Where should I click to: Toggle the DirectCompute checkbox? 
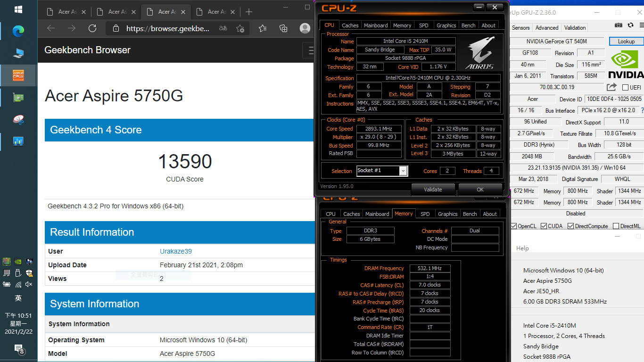click(571, 226)
